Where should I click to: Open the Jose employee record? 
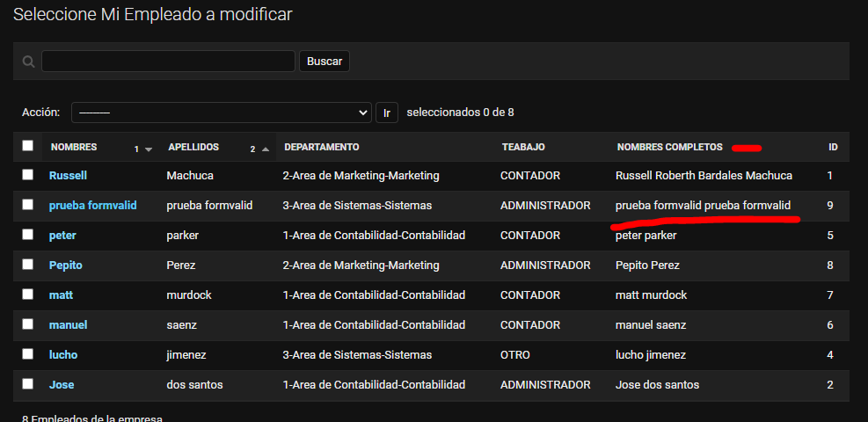[x=62, y=385]
